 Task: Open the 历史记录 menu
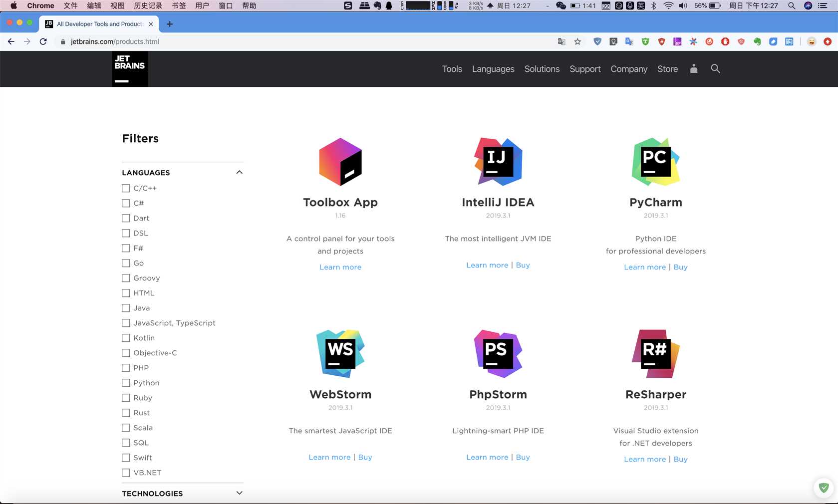pyautogui.click(x=148, y=5)
